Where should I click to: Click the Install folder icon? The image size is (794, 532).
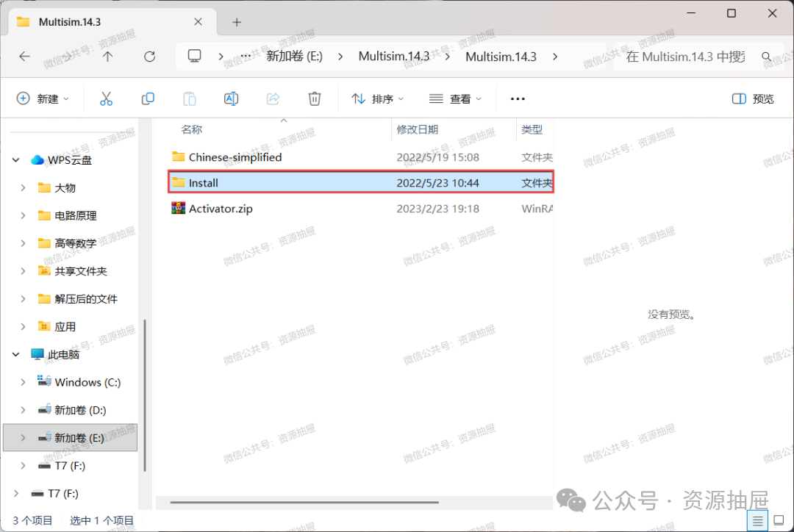[x=178, y=182]
